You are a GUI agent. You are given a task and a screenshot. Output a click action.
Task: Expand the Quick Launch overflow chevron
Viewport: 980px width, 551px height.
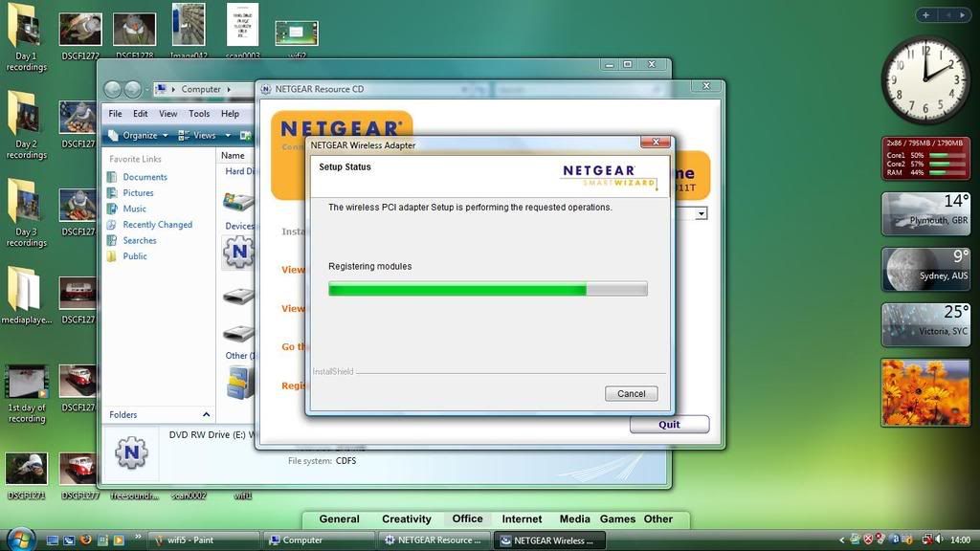tap(138, 538)
